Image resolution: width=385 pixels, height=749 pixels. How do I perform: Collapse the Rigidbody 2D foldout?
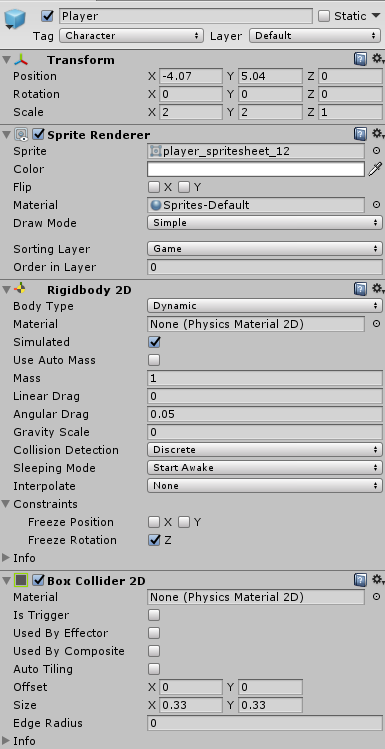click(x=6, y=289)
